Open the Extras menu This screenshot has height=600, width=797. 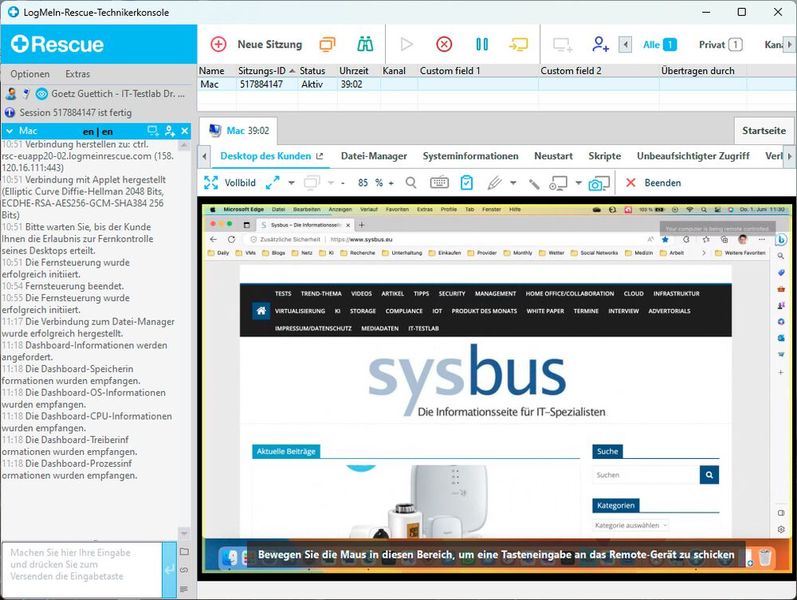[x=77, y=74]
